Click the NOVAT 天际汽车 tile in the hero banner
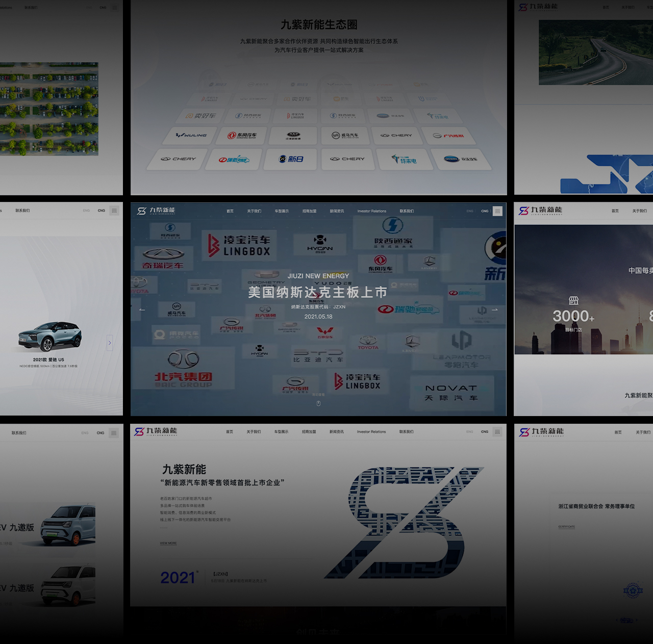 (451, 393)
